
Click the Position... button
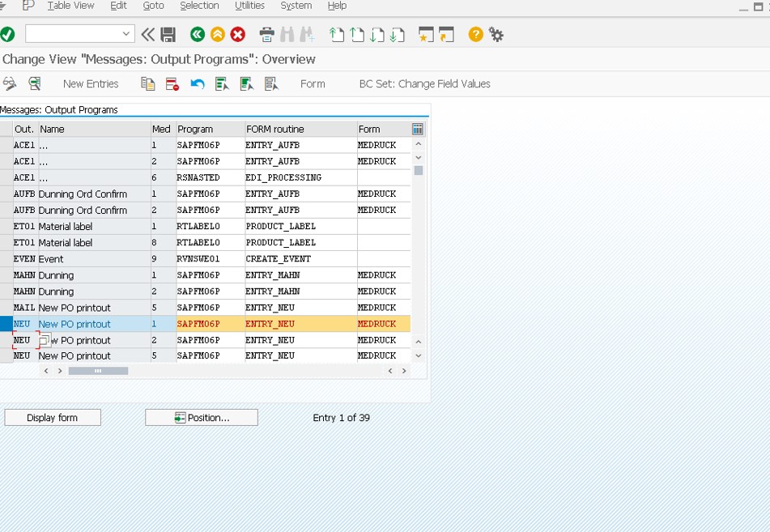[202, 418]
